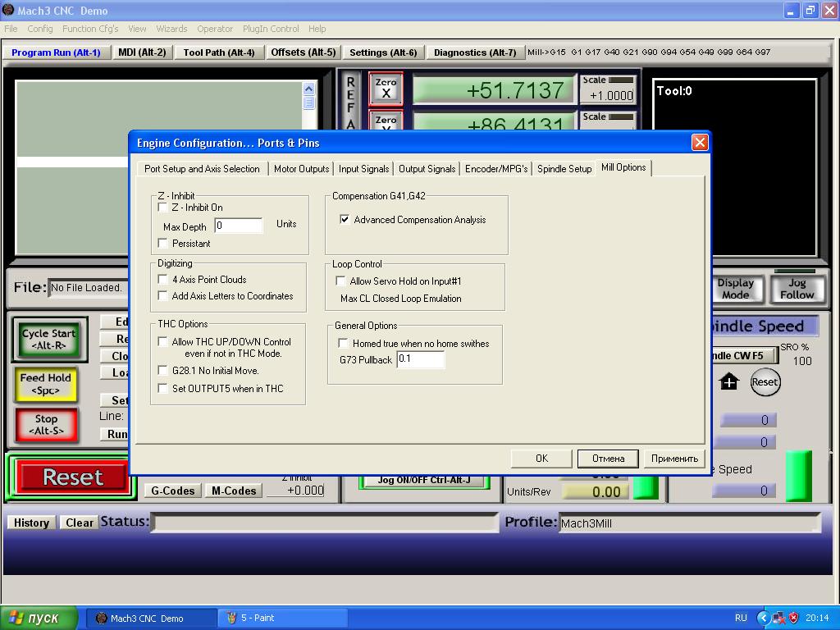The image size is (840, 630).
Task: Switch to the Spindle Setup tab
Action: (564, 169)
